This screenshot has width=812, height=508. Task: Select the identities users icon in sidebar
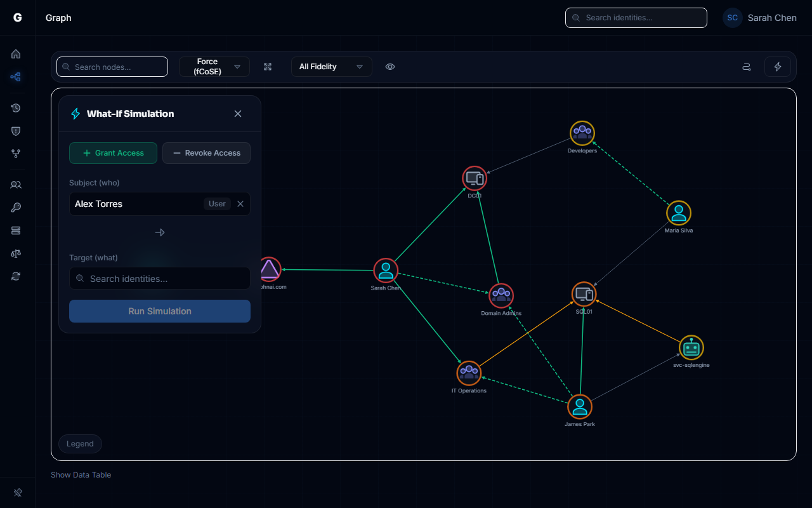(16, 185)
